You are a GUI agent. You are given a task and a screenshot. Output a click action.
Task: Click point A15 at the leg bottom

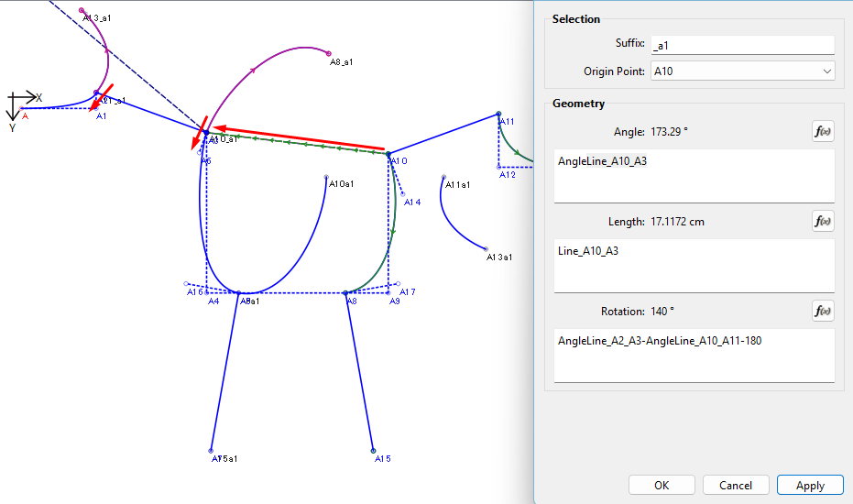coord(374,451)
